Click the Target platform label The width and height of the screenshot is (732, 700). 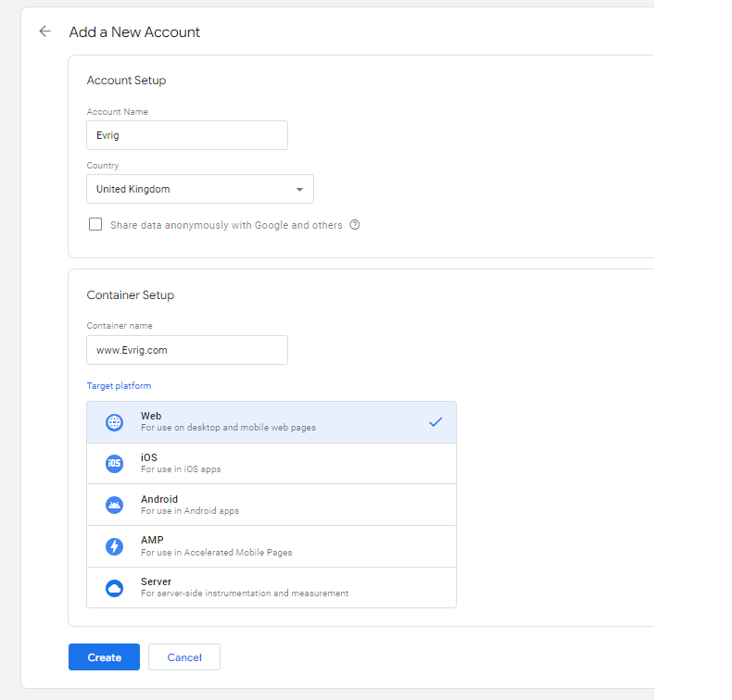119,386
